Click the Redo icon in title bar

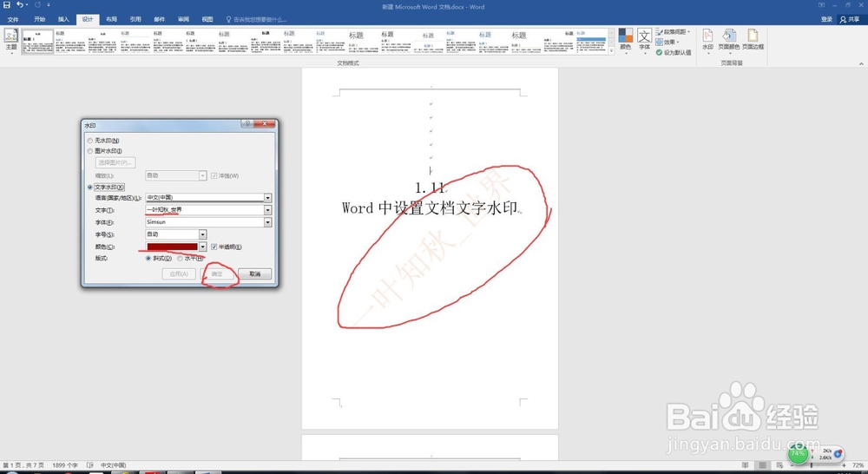37,5
